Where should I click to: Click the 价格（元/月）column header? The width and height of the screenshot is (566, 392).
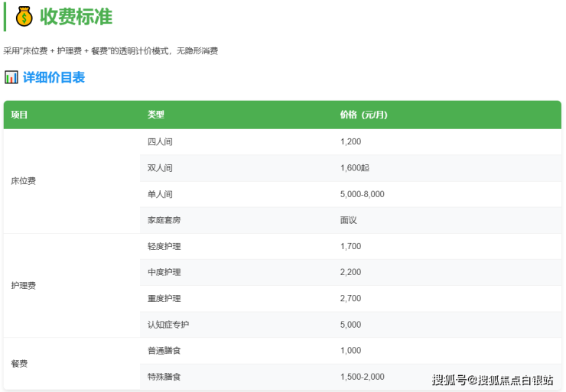(x=363, y=115)
